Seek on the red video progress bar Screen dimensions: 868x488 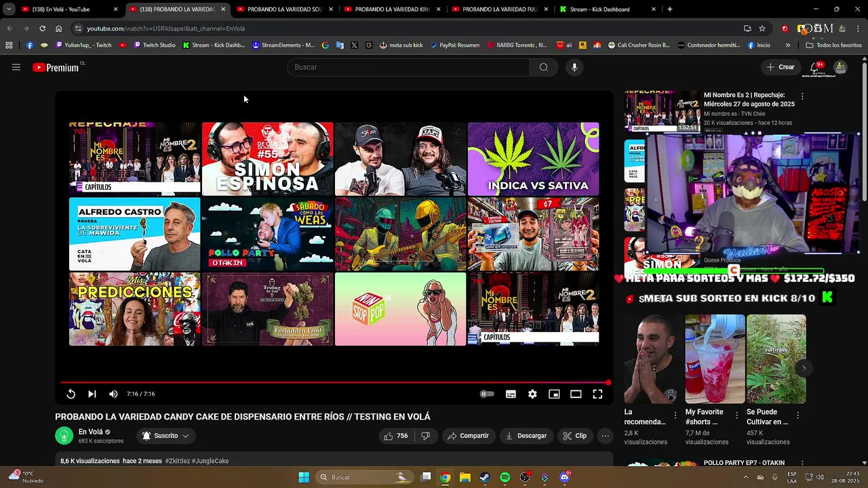tap(334, 383)
